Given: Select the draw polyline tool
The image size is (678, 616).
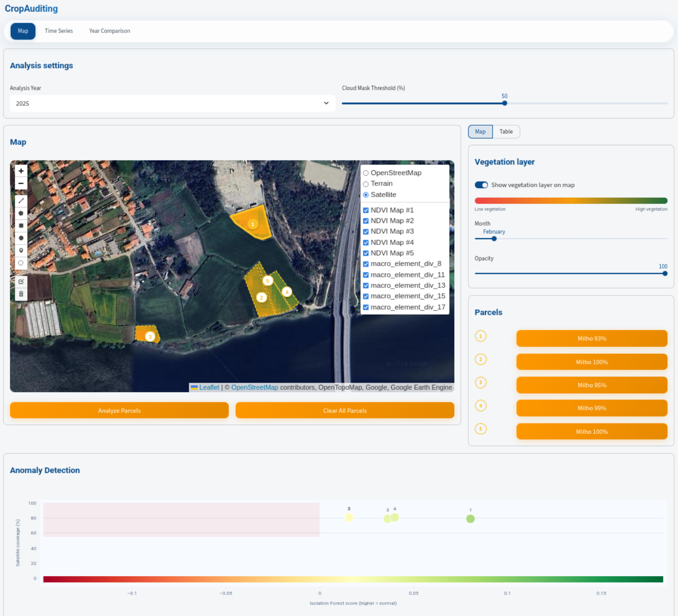Looking at the screenshot, I should tap(21, 201).
